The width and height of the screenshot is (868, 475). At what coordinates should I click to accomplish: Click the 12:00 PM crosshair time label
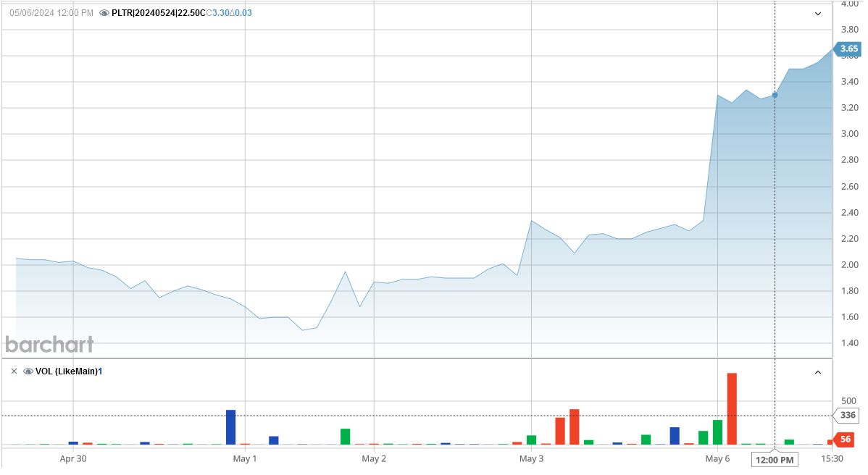(x=775, y=459)
